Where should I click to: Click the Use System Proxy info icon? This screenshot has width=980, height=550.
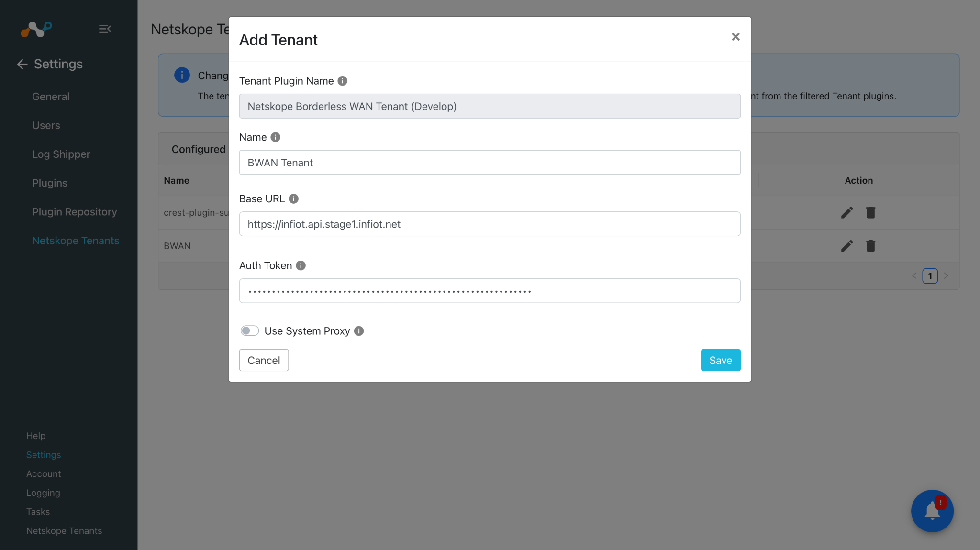pos(359,331)
